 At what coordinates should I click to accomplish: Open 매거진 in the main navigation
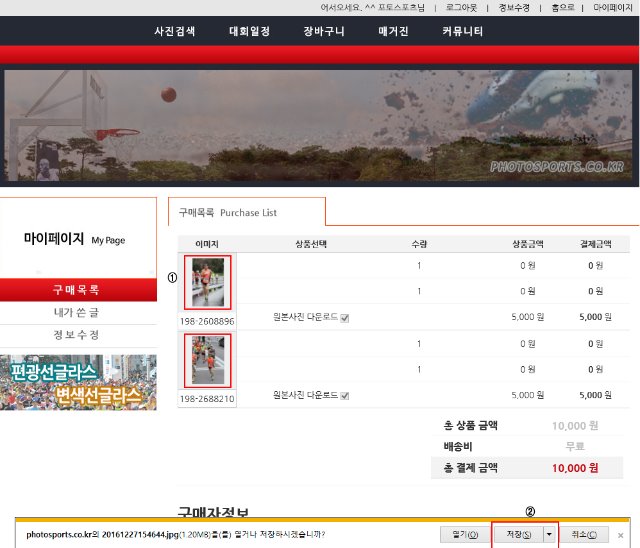tap(393, 31)
